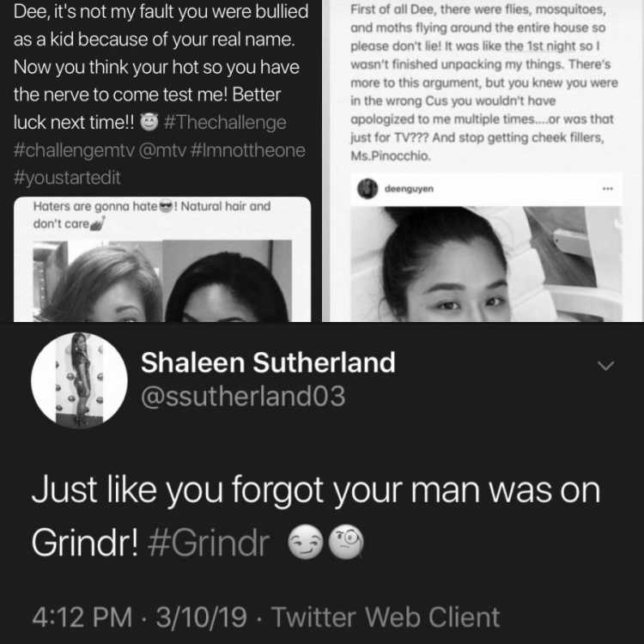Open the 'Haters are gonna hate' image

pyautogui.click(x=162, y=281)
